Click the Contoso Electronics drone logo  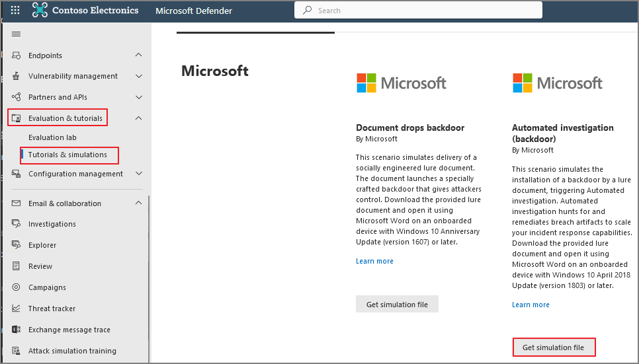(40, 10)
